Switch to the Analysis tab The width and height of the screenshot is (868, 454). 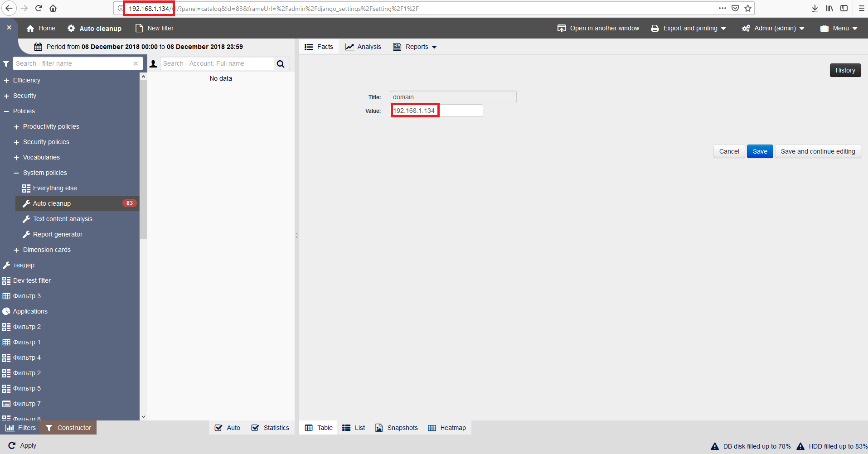pos(363,47)
